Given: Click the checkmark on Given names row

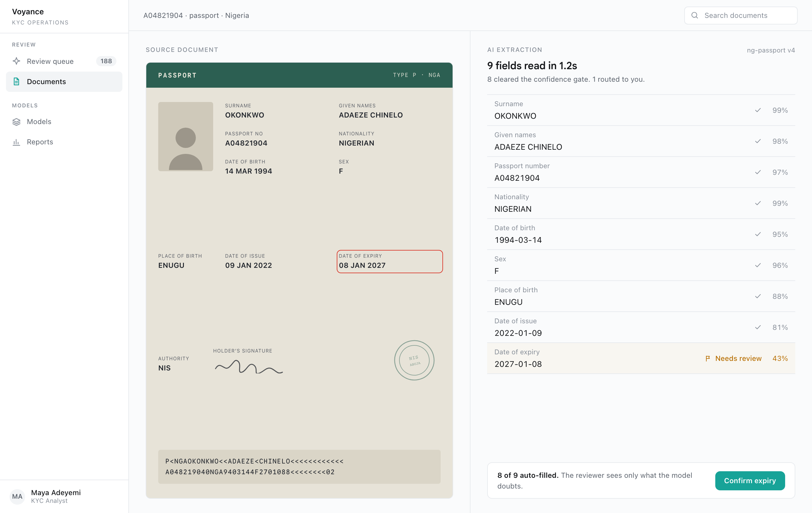Looking at the screenshot, I should (x=758, y=141).
